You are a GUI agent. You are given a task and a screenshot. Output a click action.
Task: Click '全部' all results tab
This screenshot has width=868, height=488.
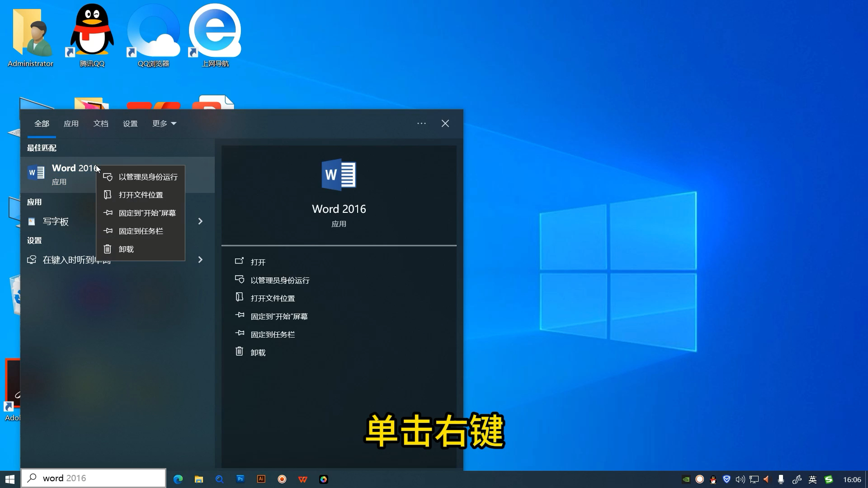click(41, 123)
